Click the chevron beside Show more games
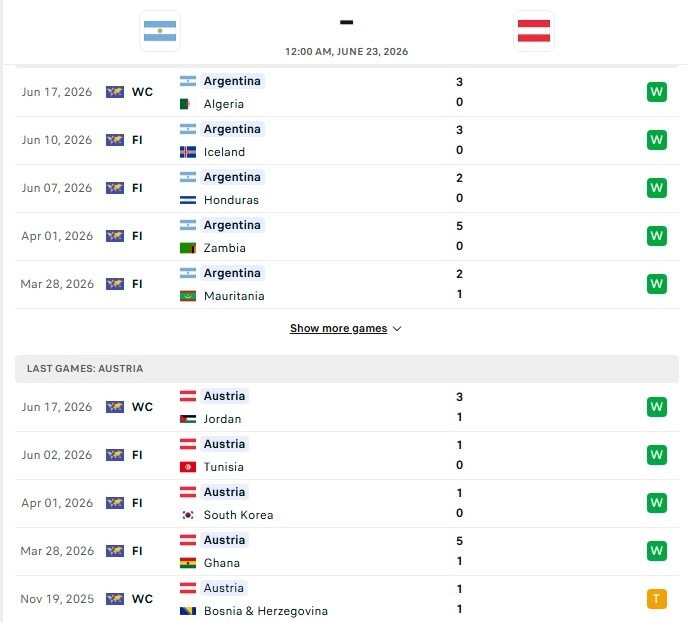The image size is (689, 622). click(x=397, y=329)
